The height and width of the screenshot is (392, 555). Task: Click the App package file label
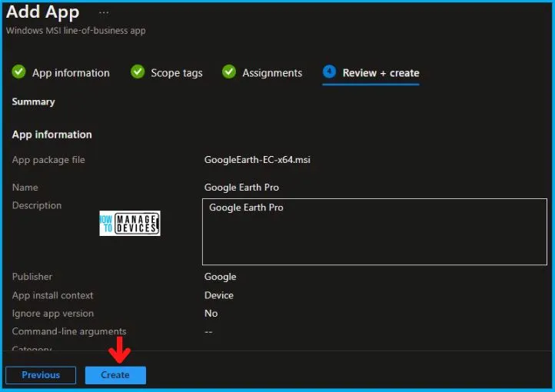click(48, 160)
